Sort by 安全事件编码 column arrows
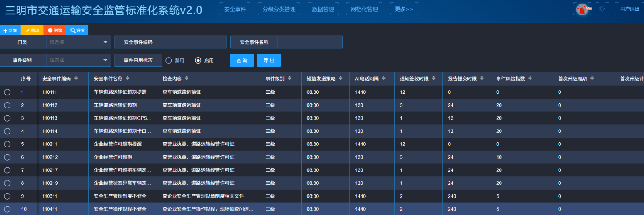 coord(76,79)
